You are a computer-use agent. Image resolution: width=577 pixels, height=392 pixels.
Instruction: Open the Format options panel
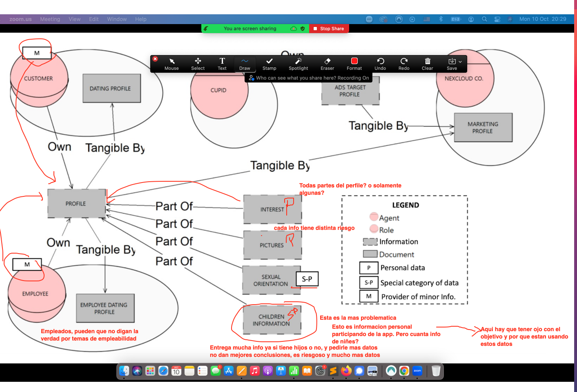click(354, 64)
